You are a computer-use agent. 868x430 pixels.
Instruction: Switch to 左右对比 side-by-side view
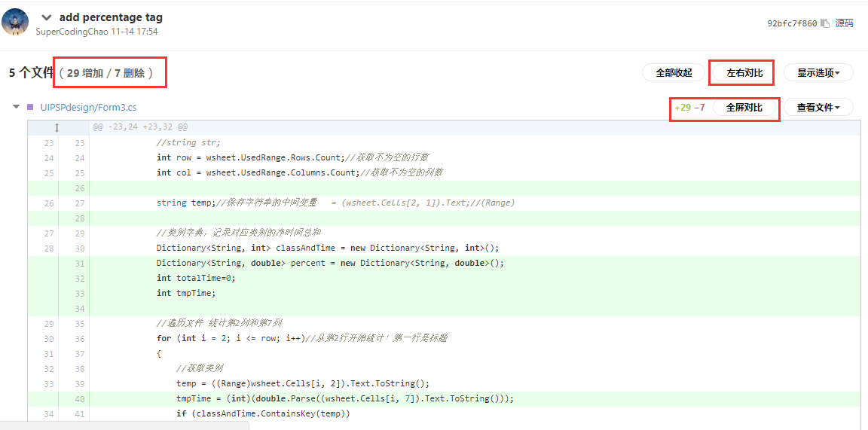(x=744, y=72)
